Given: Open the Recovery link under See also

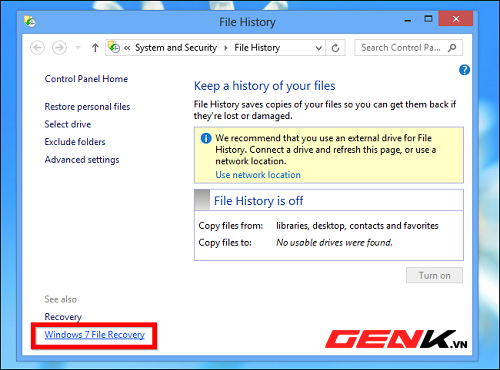Looking at the screenshot, I should click(x=63, y=317).
